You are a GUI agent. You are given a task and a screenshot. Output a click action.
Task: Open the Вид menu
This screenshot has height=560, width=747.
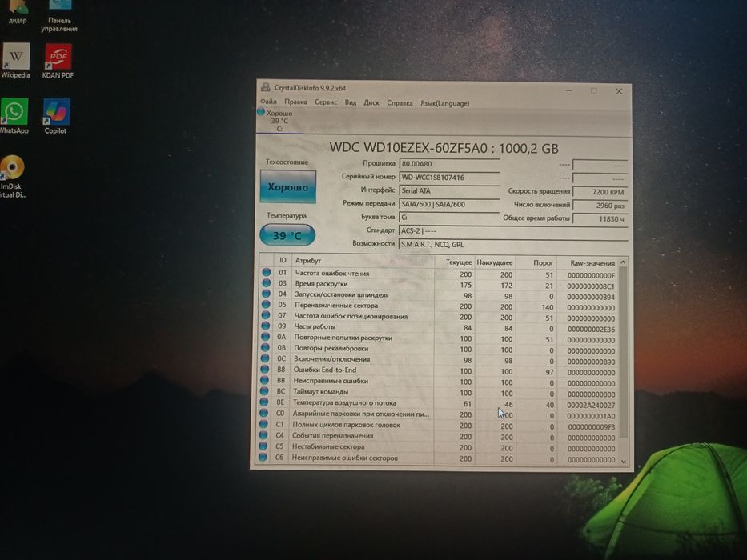tap(351, 102)
